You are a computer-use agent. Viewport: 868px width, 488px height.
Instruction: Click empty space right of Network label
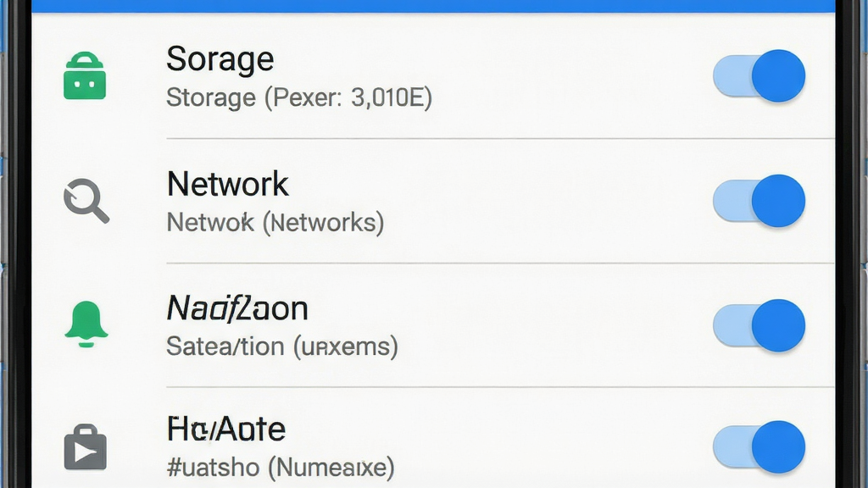click(498, 184)
